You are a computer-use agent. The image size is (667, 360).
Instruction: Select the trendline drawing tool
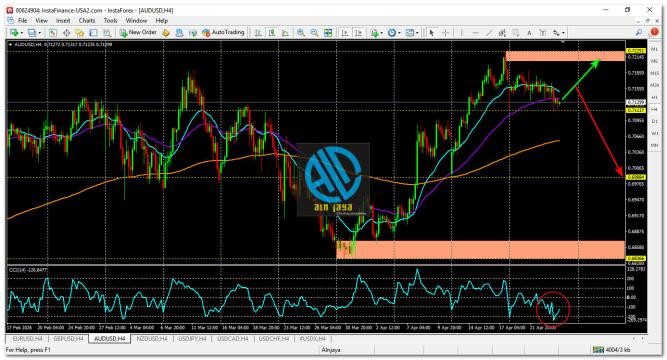click(x=489, y=33)
